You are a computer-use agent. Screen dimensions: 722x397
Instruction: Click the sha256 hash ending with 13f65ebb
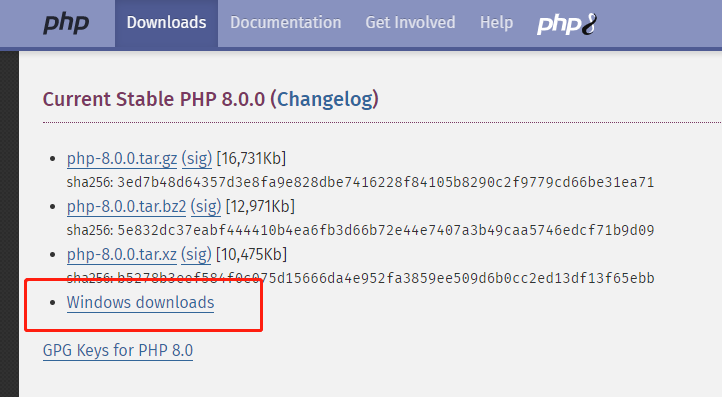click(x=385, y=278)
